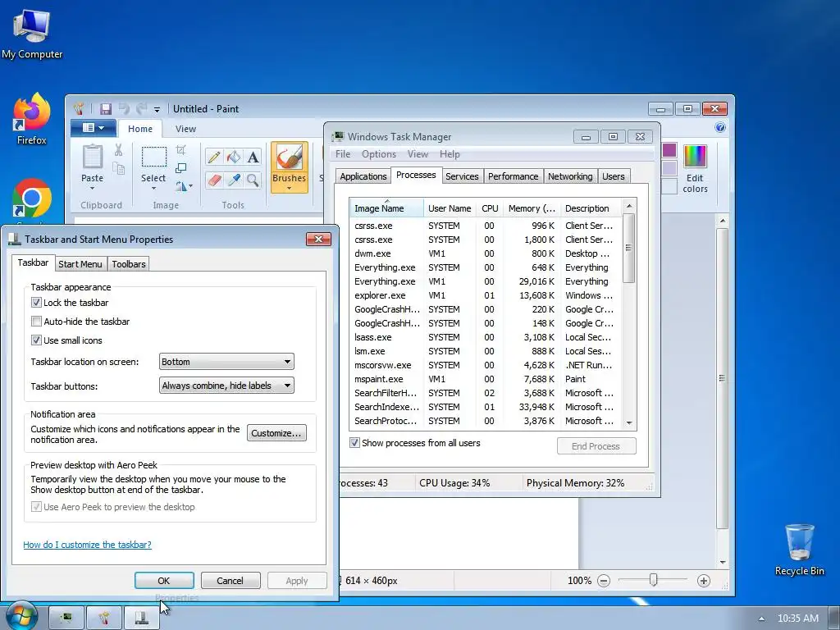Open the Taskbar buttons dropdown

[226, 386]
